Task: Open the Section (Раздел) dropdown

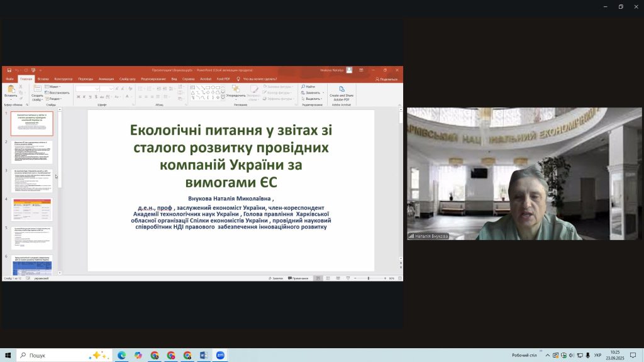Action: point(54,99)
